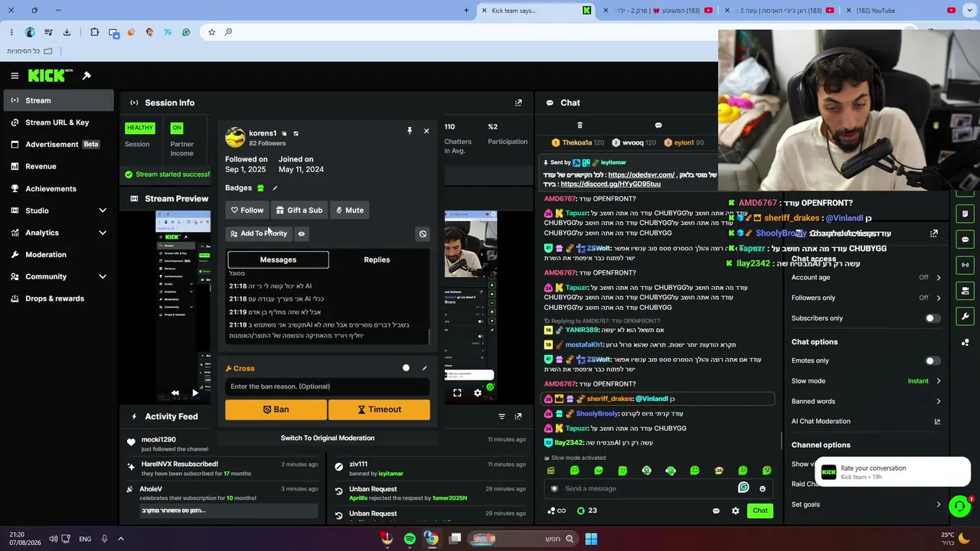Open the Moderation page
The width and height of the screenshot is (980, 551).
point(58,254)
